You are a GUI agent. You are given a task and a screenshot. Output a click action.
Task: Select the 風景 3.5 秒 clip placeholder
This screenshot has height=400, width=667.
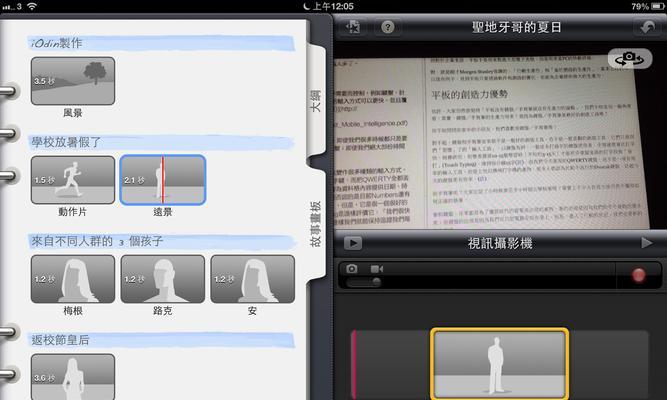click(x=73, y=81)
